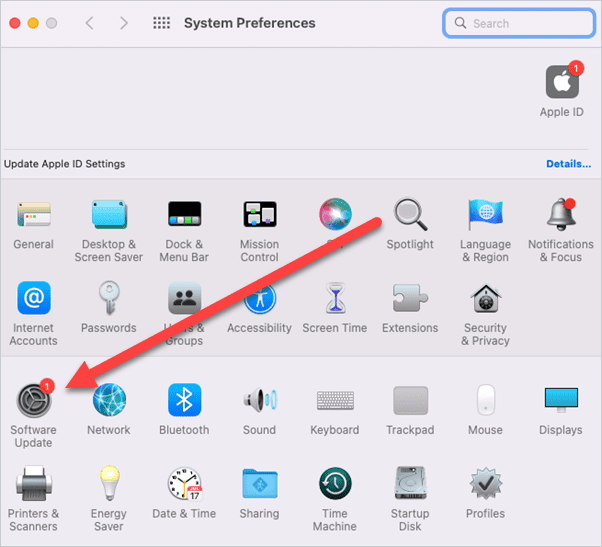Open Keyboard preferences
The width and height of the screenshot is (602, 547).
pyautogui.click(x=335, y=400)
